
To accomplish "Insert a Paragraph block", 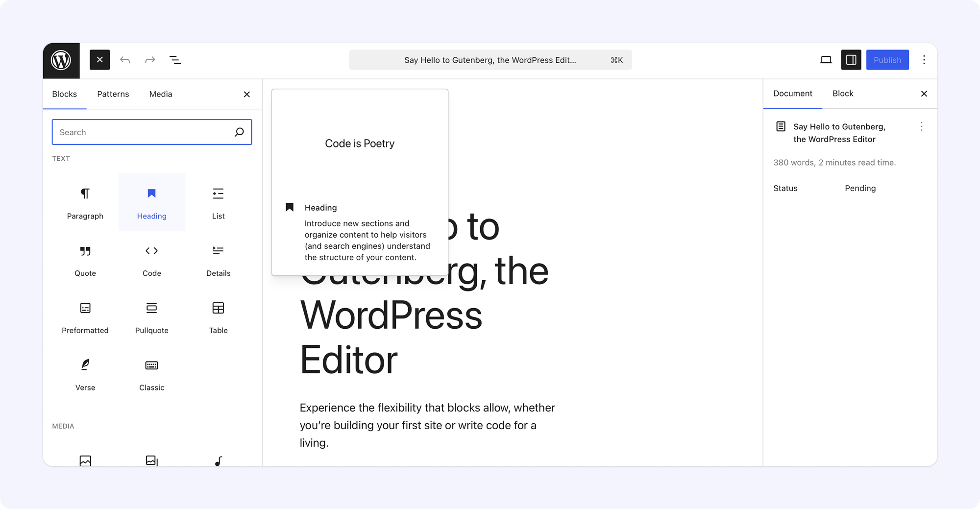I will coord(85,202).
